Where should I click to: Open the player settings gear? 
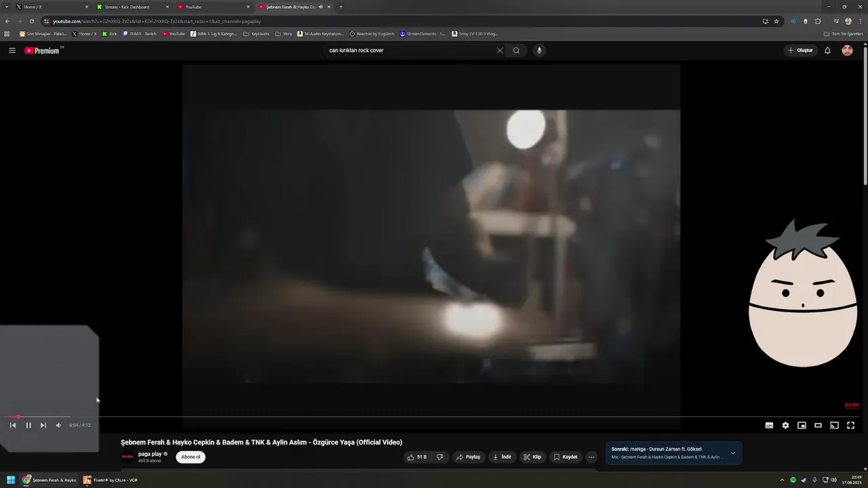point(785,425)
